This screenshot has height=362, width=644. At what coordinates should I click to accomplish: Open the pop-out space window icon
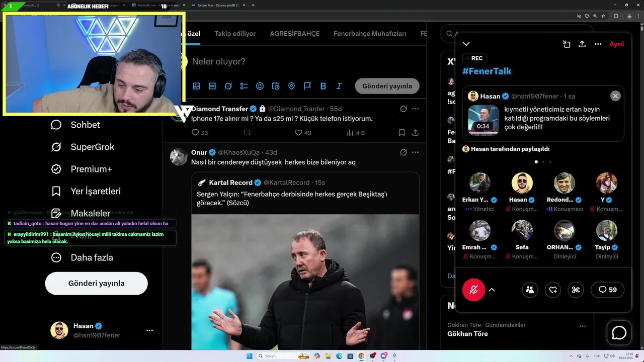[567, 44]
